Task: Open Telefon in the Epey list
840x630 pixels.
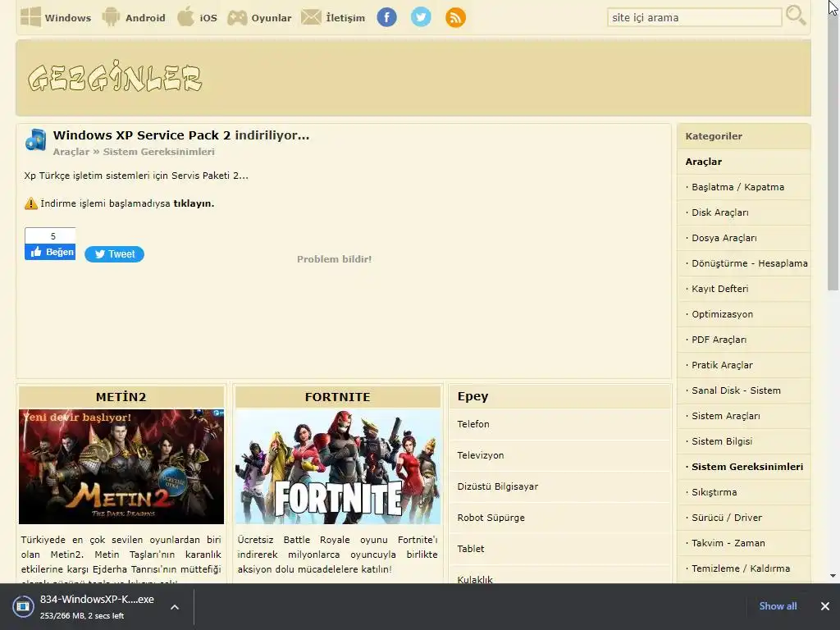Action: tap(559, 424)
